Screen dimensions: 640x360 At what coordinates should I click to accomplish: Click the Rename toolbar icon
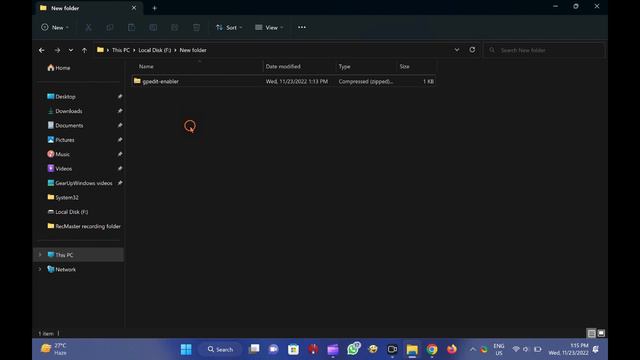click(153, 27)
